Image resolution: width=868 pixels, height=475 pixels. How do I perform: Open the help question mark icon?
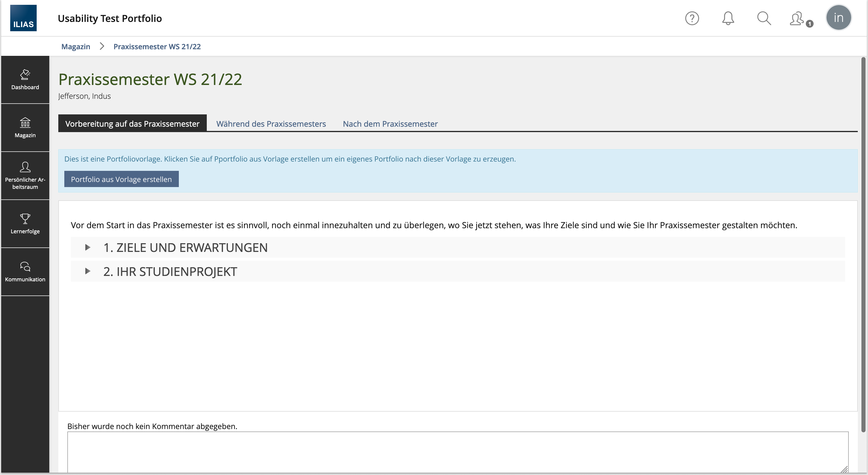click(692, 18)
